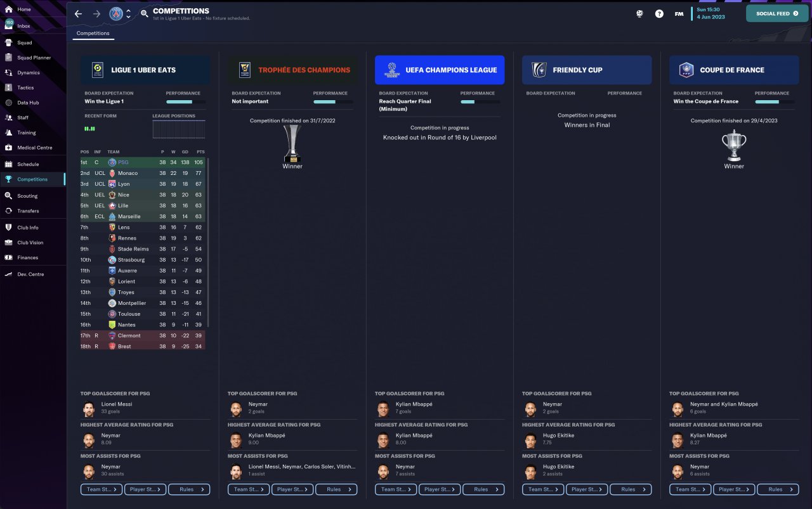The image size is (812, 509).
Task: Open Player Stats under Ligue 1 Uber Eats
Action: [x=145, y=489]
